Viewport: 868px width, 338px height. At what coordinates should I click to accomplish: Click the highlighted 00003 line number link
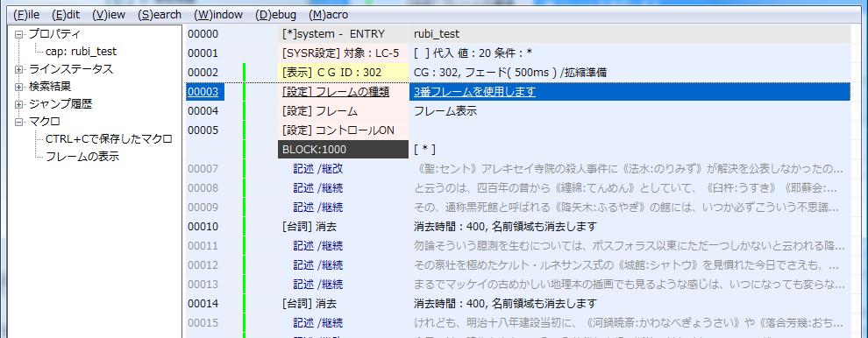203,92
